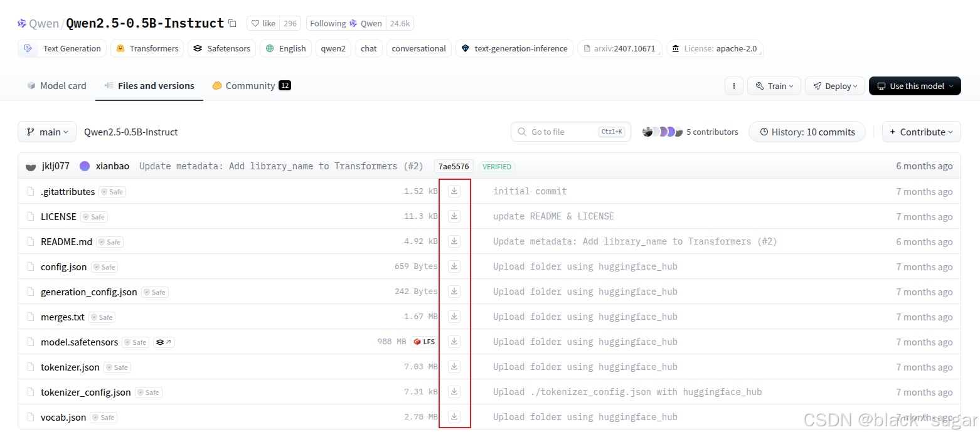Click Qwen2.5-0.5B-Instruct breadcrumb beside main branch
The height and width of the screenshot is (437, 980).
[x=131, y=132]
